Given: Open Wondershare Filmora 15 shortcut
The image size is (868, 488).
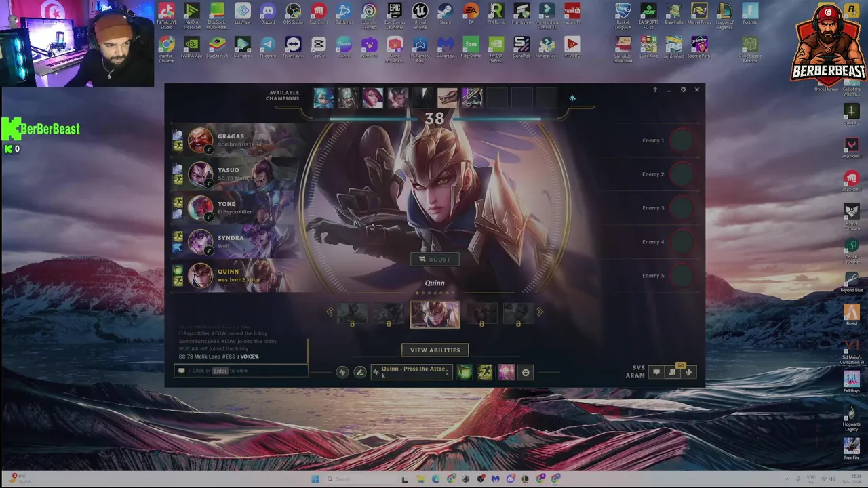Looking at the screenshot, I should 547,15.
